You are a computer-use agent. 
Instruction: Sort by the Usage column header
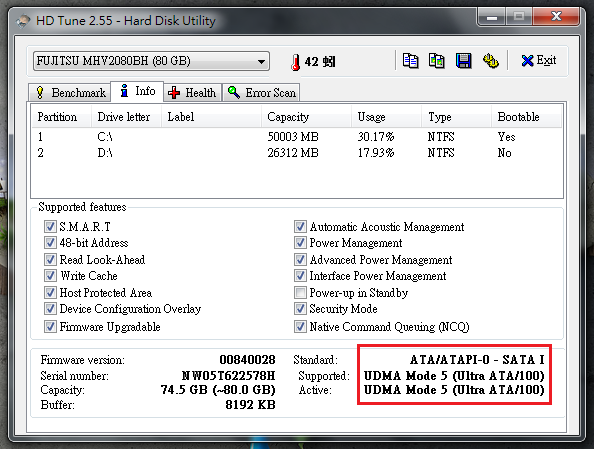point(386,117)
